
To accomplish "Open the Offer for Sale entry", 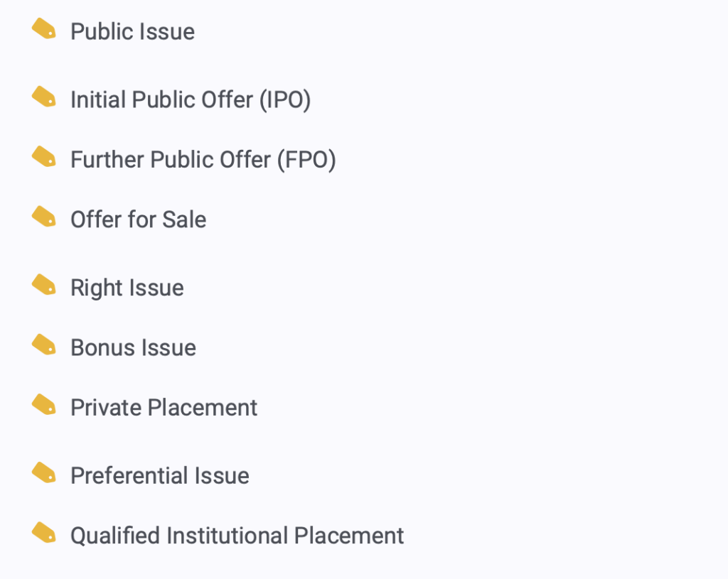I will 139,220.
